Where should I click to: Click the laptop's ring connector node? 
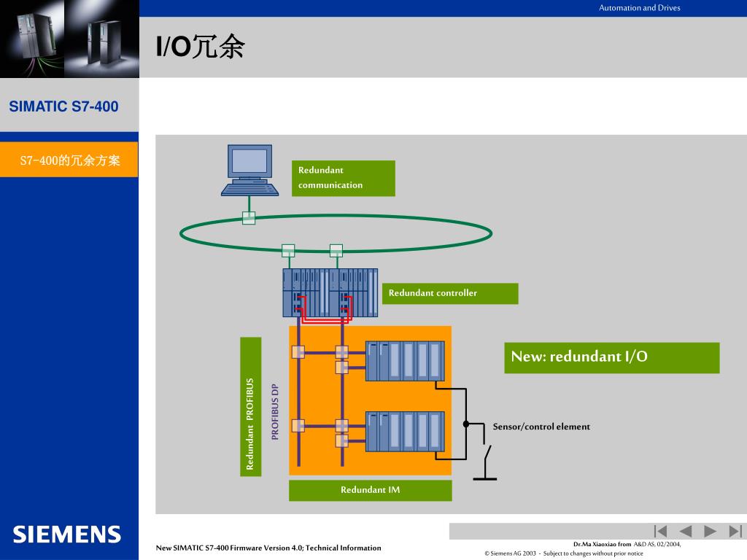(x=249, y=218)
